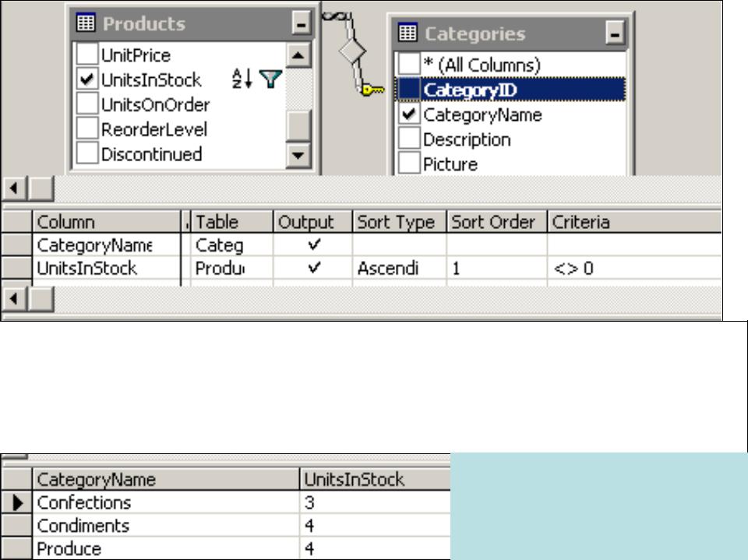Click the grid pane left scroll arrow

coord(14,298)
